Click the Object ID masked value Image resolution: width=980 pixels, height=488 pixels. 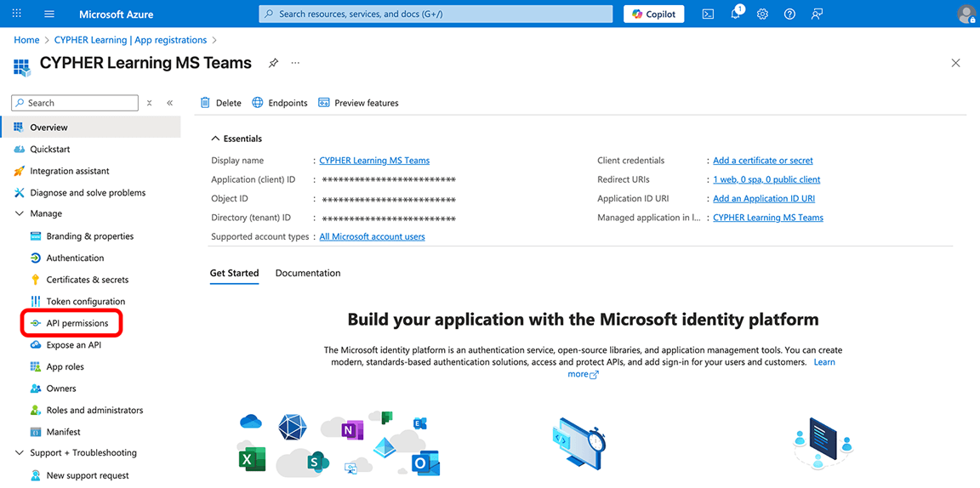click(389, 199)
